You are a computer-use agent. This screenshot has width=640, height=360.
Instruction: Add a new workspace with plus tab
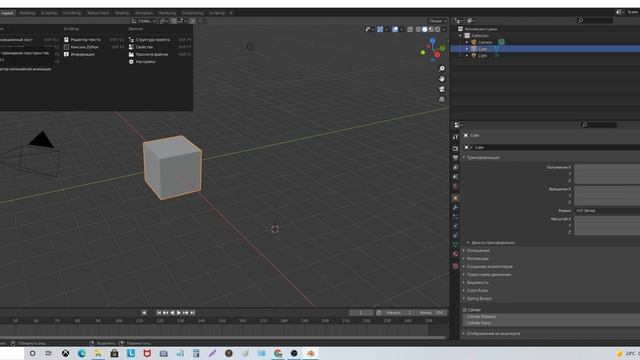click(x=231, y=13)
